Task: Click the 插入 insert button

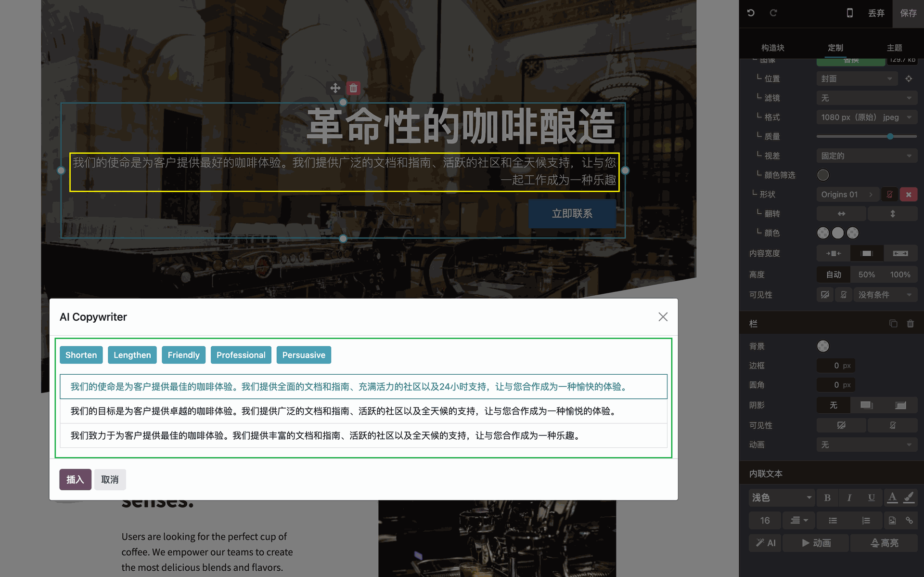Action: (x=75, y=480)
